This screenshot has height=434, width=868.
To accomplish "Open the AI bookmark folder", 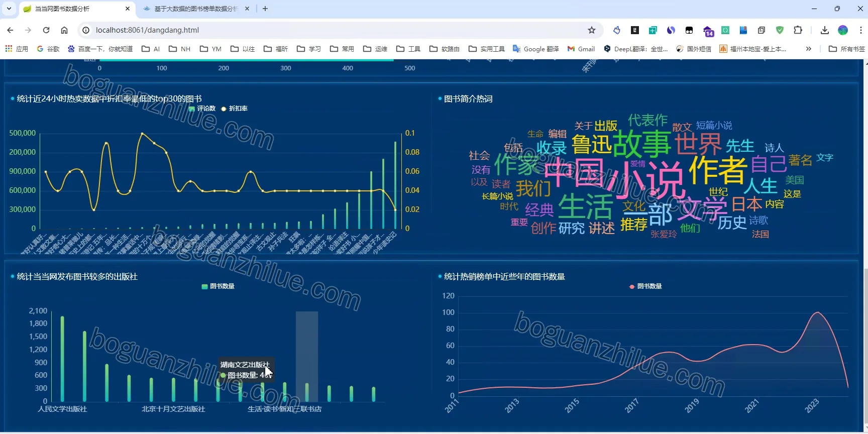I will point(151,49).
